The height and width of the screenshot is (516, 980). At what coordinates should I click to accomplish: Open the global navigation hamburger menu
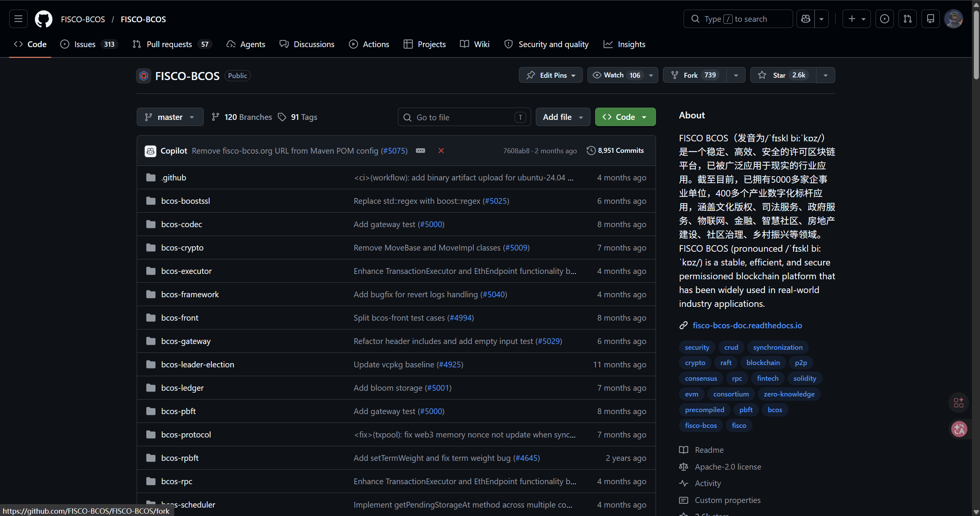pyautogui.click(x=18, y=19)
